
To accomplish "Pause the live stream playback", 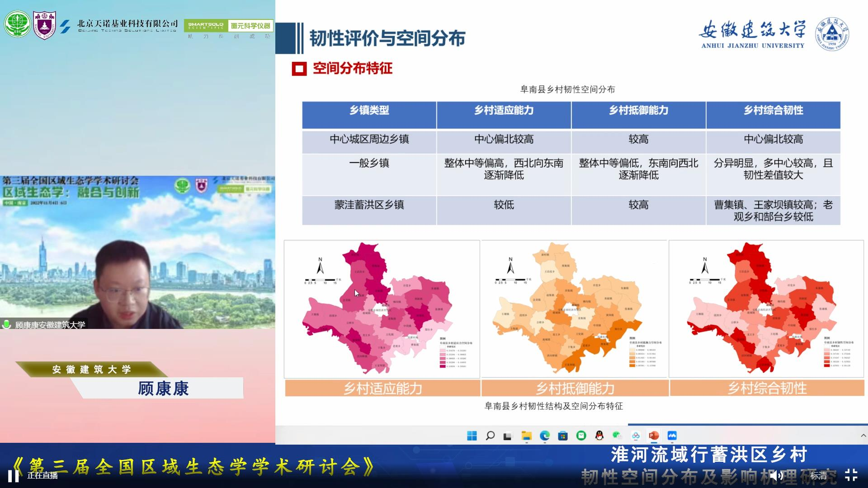I will point(14,475).
